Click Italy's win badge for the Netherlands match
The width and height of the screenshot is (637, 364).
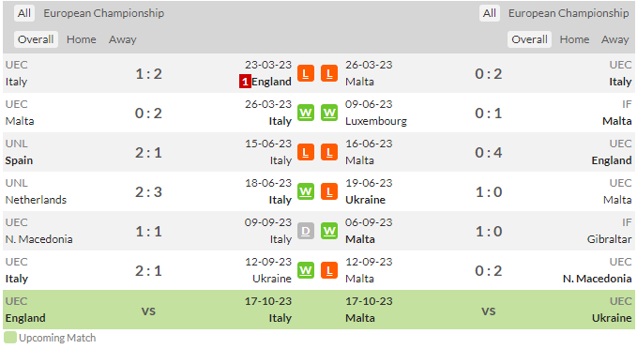[306, 191]
